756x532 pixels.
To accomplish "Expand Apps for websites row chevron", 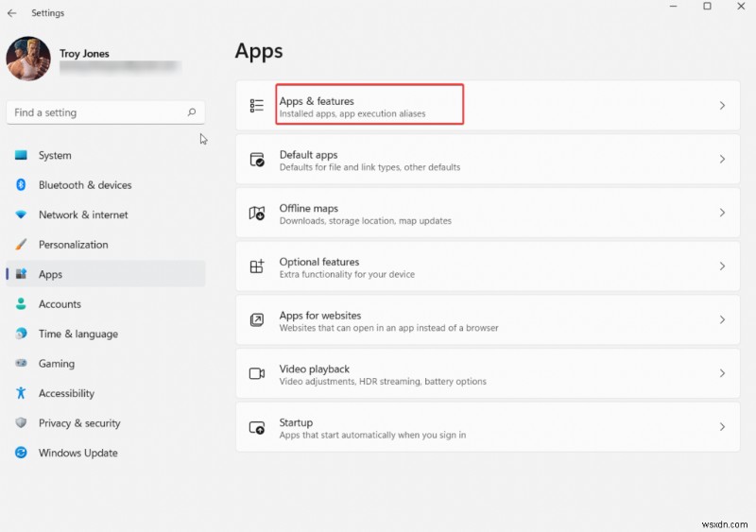I will 722,319.
